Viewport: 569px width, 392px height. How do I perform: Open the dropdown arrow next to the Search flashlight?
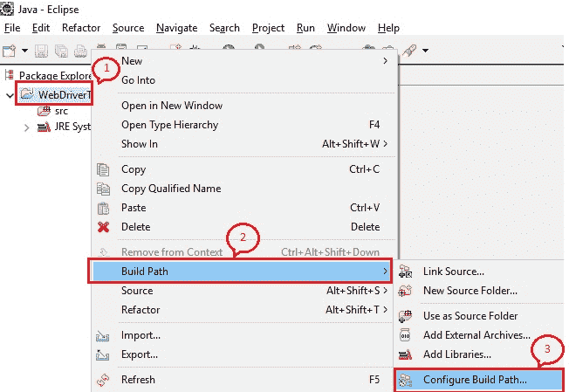pos(425,51)
